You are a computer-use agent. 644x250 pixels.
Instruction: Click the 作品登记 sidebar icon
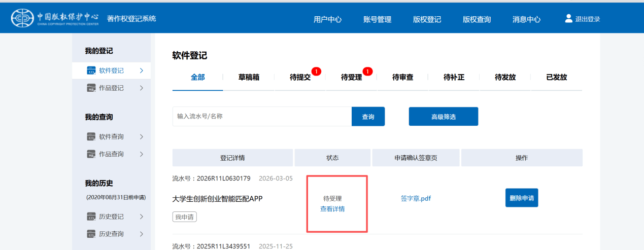[91, 88]
